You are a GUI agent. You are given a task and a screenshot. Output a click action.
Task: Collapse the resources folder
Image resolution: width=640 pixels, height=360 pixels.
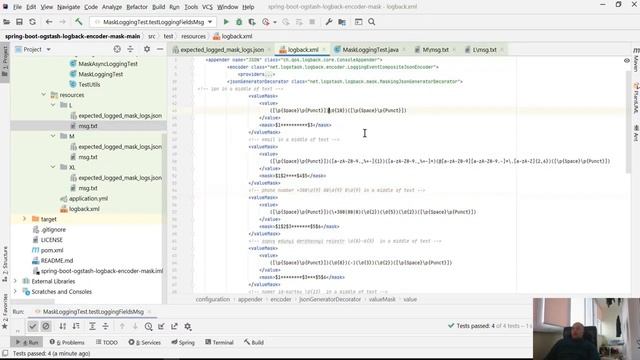(44, 95)
